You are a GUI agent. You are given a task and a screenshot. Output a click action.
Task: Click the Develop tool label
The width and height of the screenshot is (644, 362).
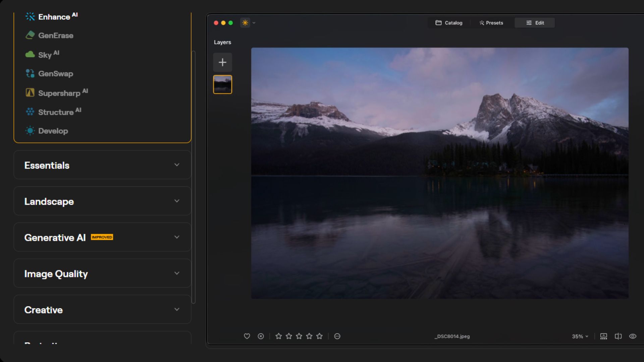53,131
